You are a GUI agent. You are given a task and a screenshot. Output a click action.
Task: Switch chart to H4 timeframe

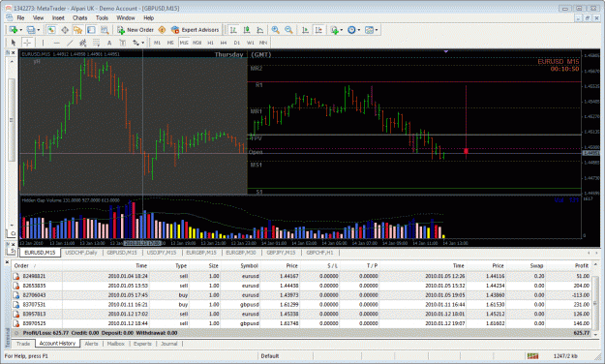tap(224, 43)
